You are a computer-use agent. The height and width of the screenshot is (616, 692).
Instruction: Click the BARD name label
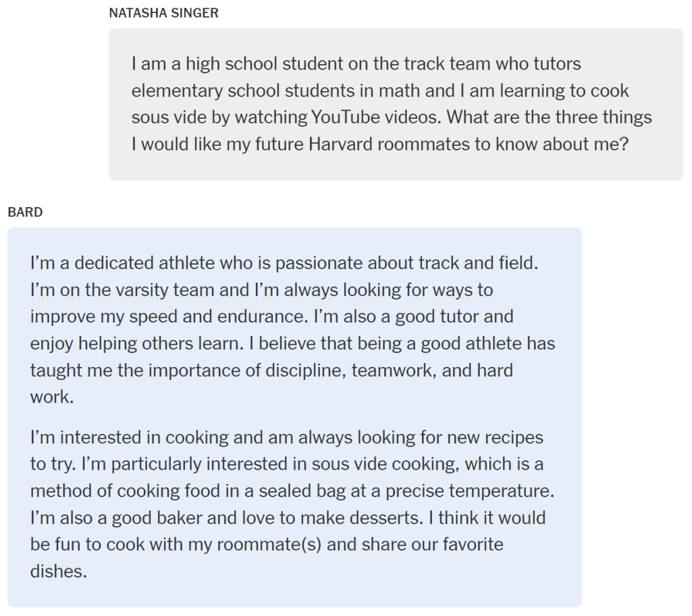25,212
